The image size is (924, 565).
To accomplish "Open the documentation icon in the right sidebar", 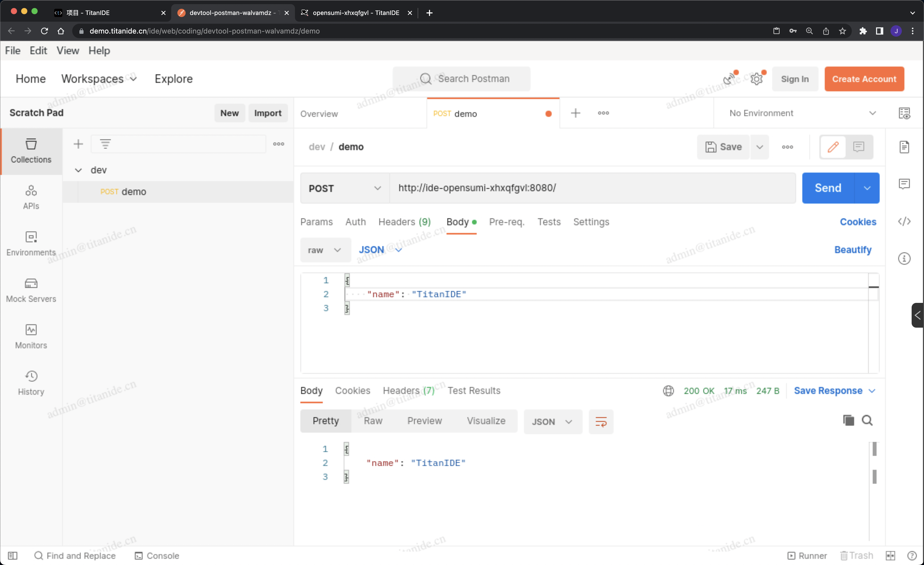I will pyautogui.click(x=904, y=147).
